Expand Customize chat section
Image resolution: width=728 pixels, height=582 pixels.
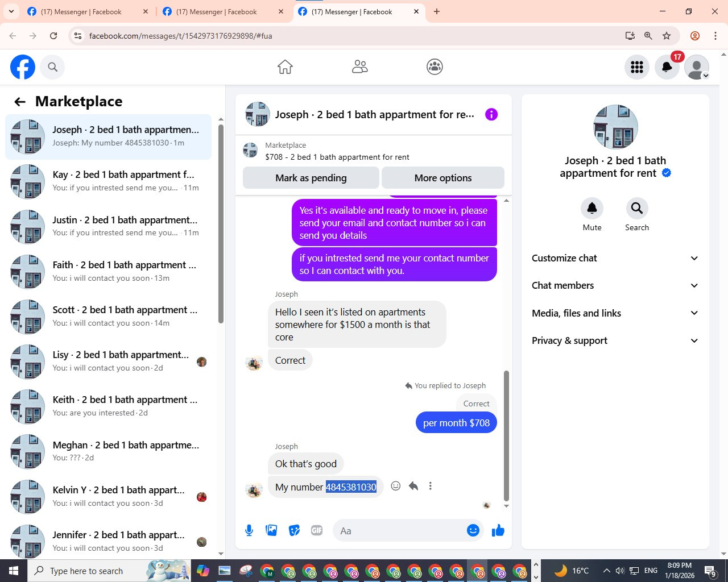(x=615, y=258)
